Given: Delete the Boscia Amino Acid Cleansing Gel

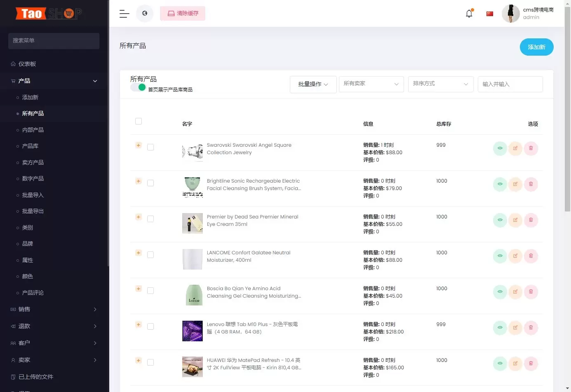Looking at the screenshot, I should tap(531, 292).
